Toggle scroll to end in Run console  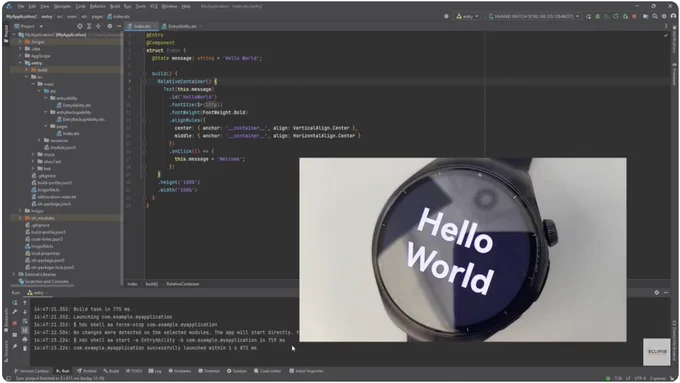pyautogui.click(x=25, y=330)
